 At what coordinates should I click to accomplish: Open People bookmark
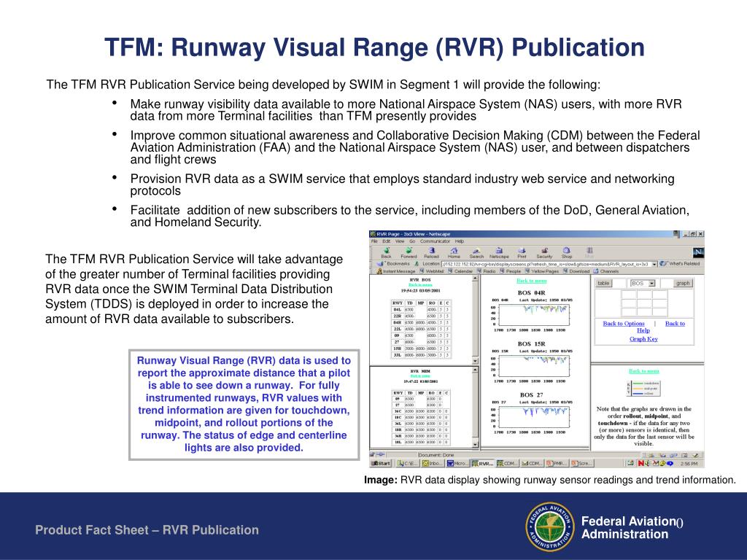[x=510, y=271]
